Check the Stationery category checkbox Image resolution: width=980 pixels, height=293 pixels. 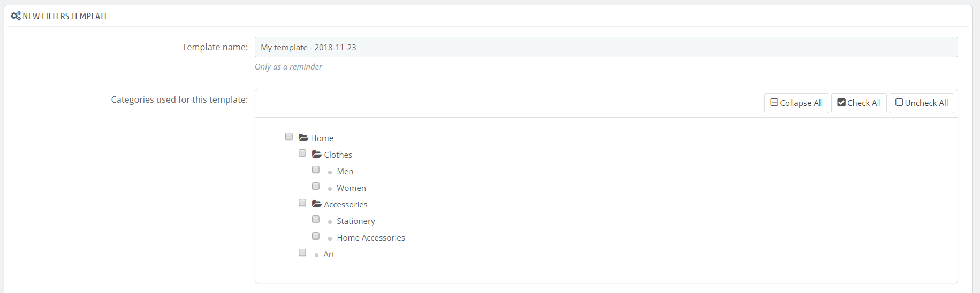[x=316, y=219]
